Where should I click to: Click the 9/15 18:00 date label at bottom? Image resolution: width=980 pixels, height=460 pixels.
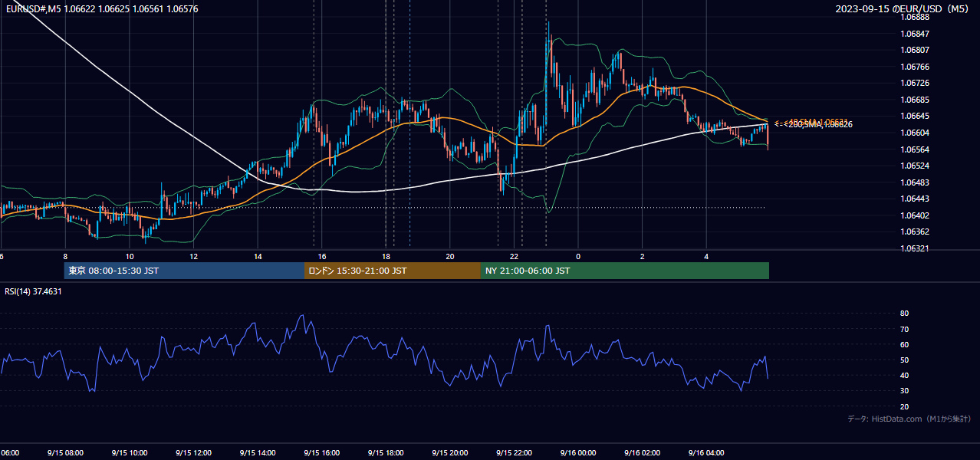point(386,453)
